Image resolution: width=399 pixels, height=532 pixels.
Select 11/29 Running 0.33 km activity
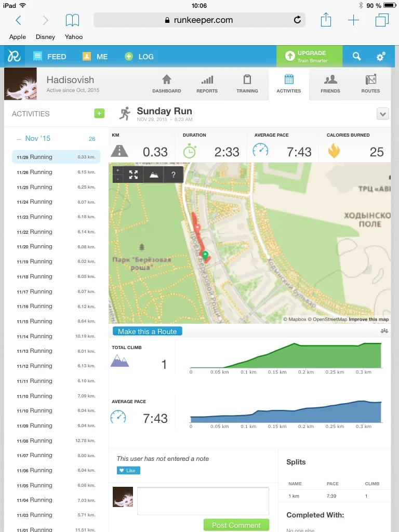(x=56, y=157)
